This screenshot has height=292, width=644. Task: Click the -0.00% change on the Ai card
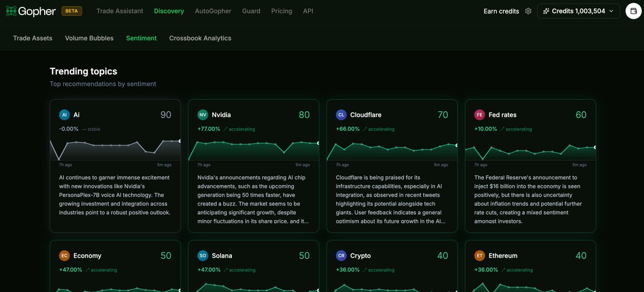[x=69, y=129]
